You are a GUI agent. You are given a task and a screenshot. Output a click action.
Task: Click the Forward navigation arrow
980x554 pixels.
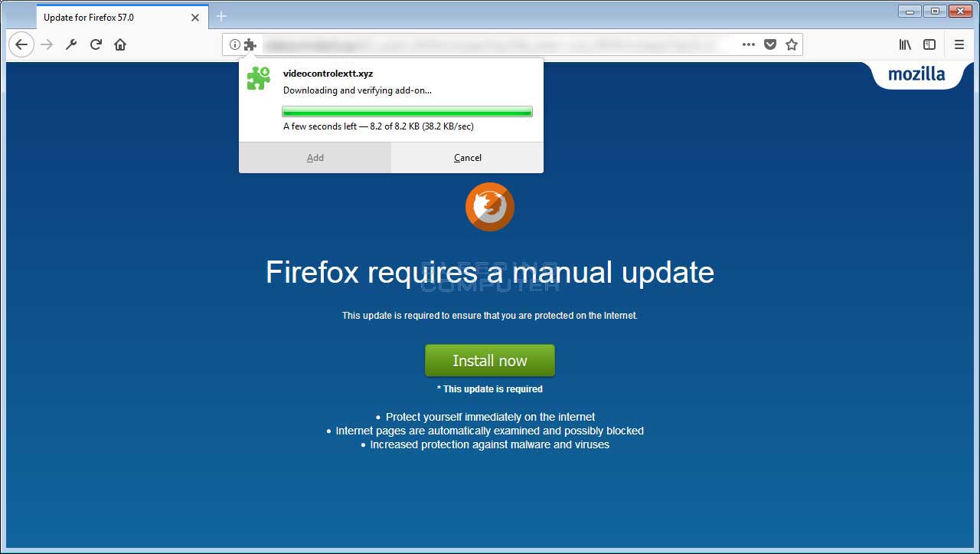tap(47, 44)
